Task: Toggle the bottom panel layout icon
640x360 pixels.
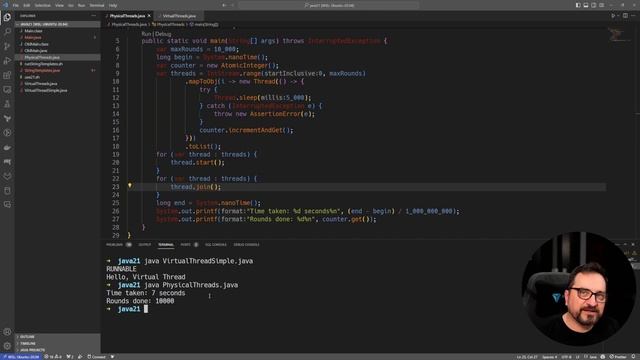Action: 586,5
